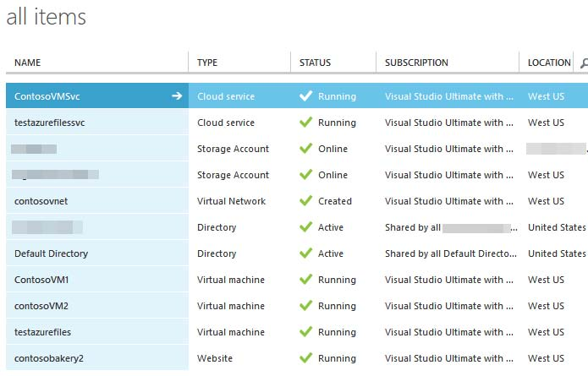
Task: Open the contosobakery2 website
Action: (49, 358)
